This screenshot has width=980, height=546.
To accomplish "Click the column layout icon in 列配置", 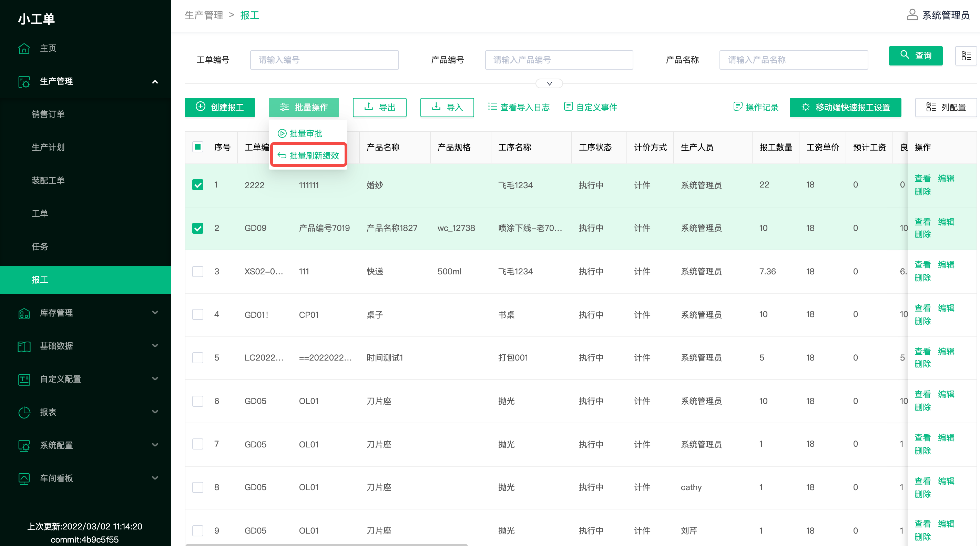I will (x=931, y=107).
